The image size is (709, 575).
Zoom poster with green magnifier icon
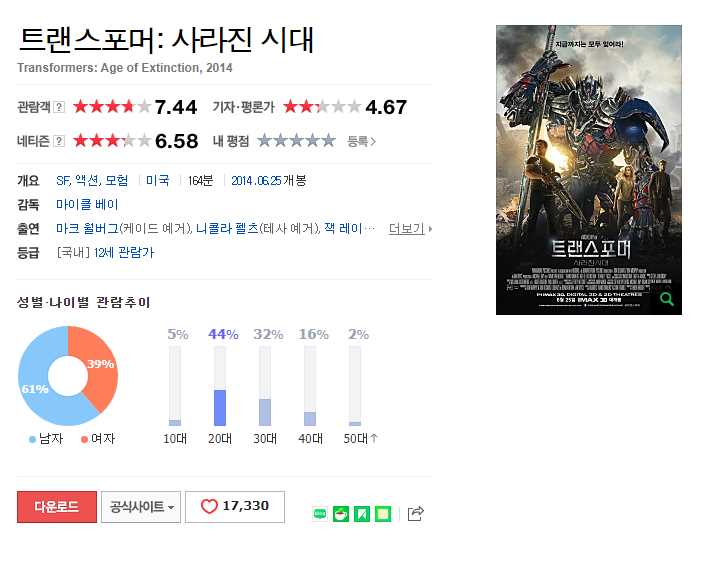(x=667, y=299)
